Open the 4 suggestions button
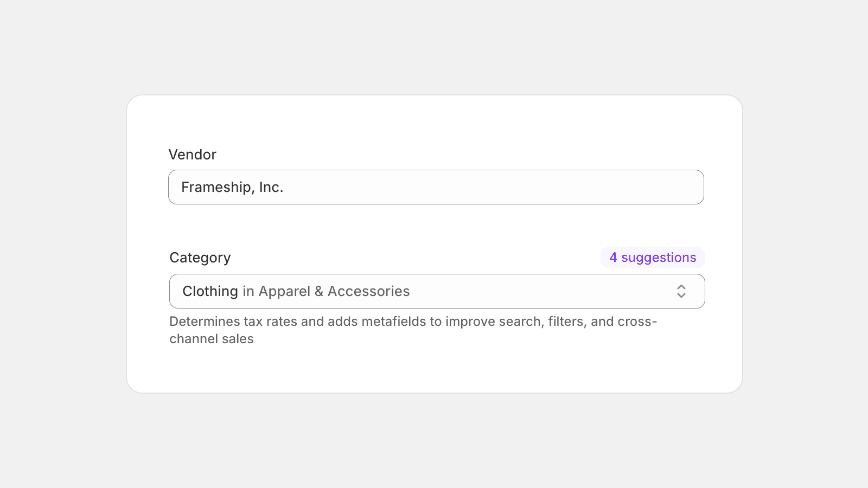This screenshot has height=488, width=868. 653,258
